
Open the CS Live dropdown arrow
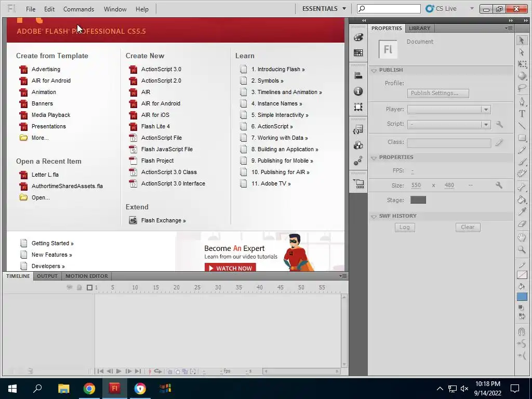[x=472, y=8]
